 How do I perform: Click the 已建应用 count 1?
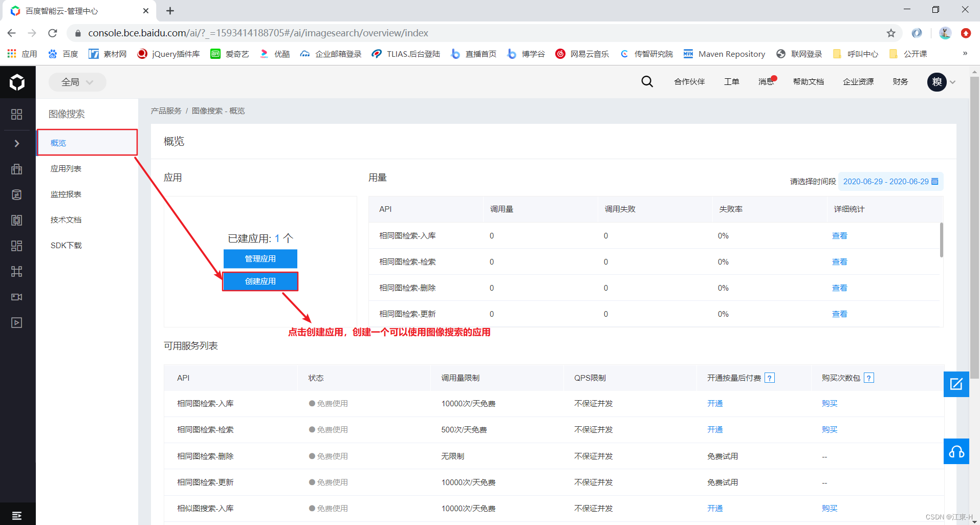pyautogui.click(x=277, y=238)
